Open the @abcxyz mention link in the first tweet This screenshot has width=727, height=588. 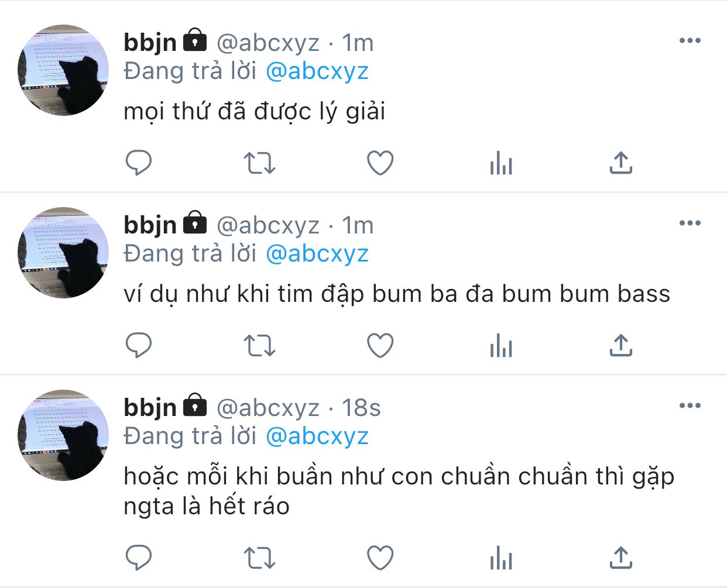(317, 71)
